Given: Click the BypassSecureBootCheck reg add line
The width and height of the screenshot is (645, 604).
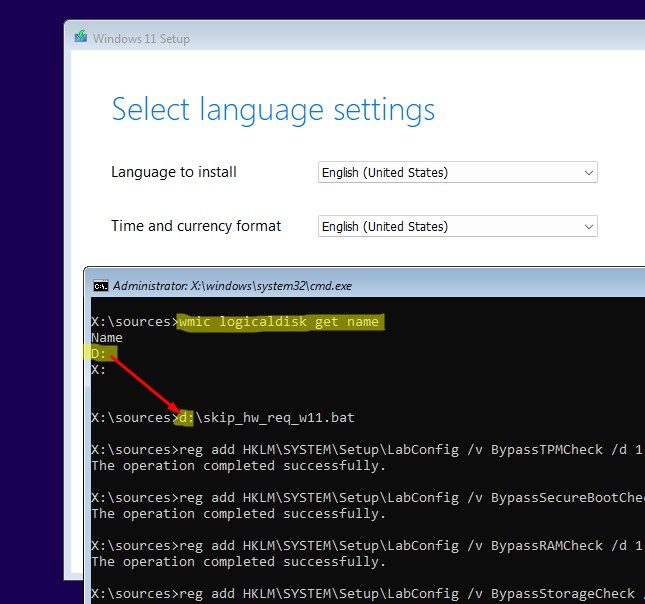Looking at the screenshot, I should (x=360, y=497).
